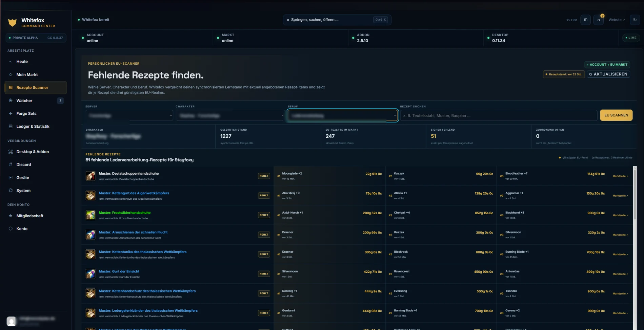The image size is (644, 330).
Task: Open the notifications icon with badge
Action: [599, 20]
